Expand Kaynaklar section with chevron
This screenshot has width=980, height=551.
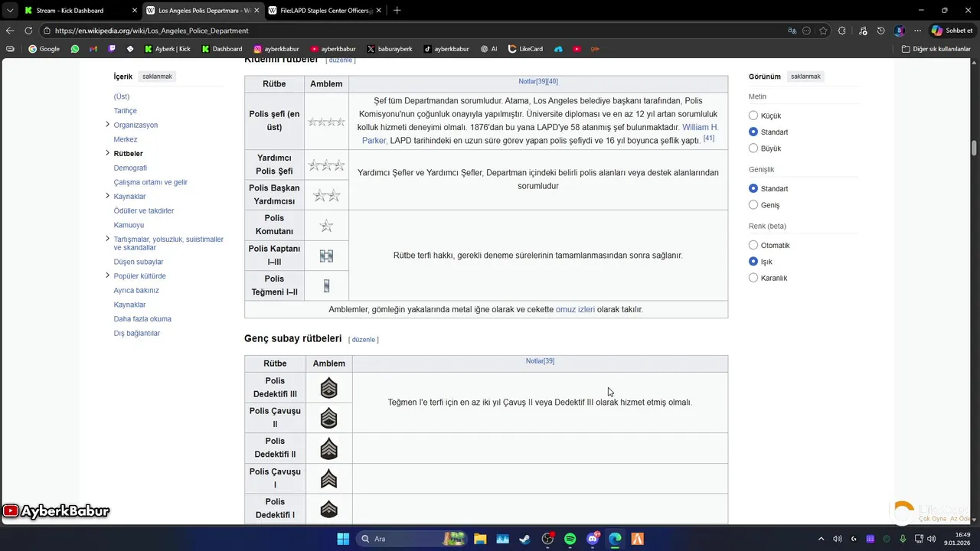tap(107, 196)
